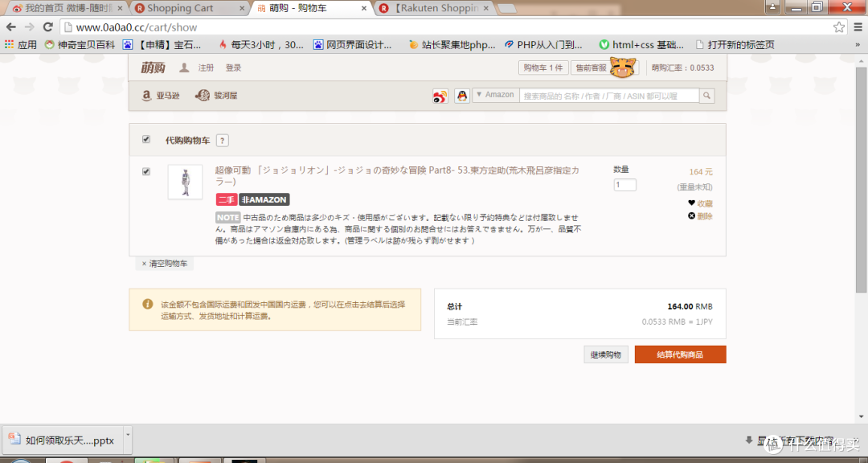Click the tiger mascot icon
Screen dimensions: 868x463
pyautogui.click(x=621, y=68)
